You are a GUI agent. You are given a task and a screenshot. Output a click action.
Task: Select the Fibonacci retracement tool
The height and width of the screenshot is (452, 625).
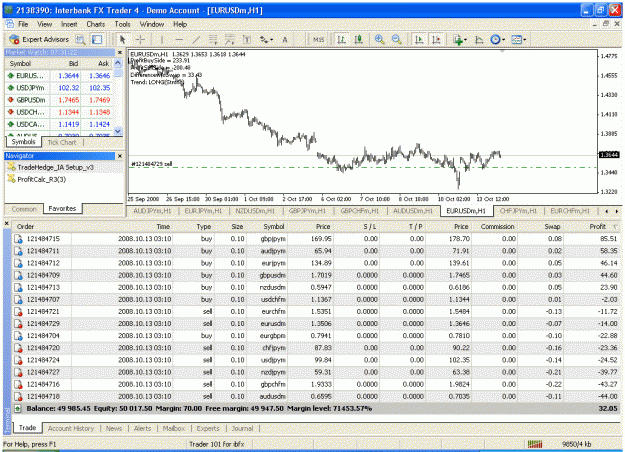[x=230, y=39]
